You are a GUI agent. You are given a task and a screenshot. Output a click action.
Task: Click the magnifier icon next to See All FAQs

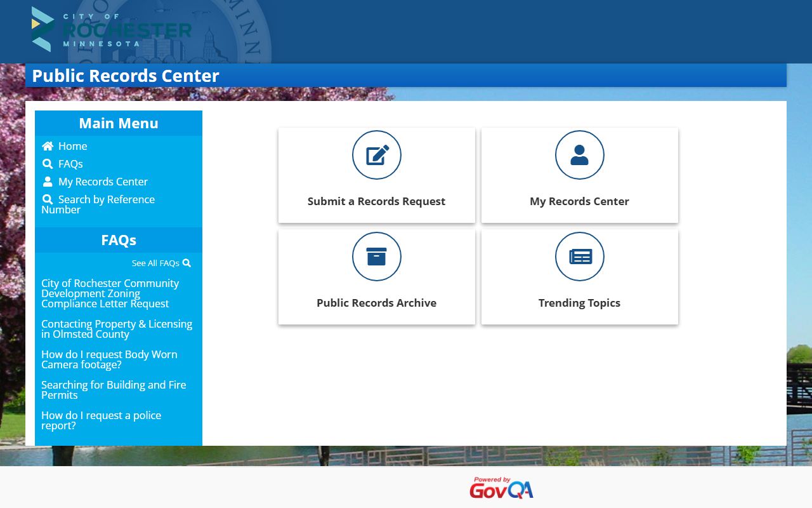(x=187, y=263)
